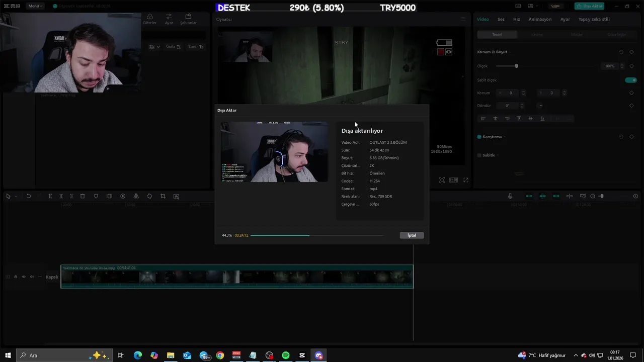
Task: Switch to the Ses tab
Action: 501,19
